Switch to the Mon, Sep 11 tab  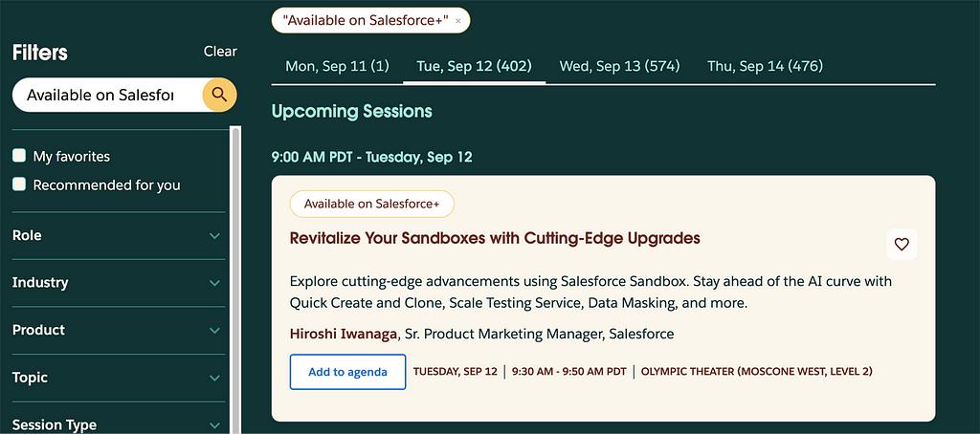pyautogui.click(x=337, y=66)
